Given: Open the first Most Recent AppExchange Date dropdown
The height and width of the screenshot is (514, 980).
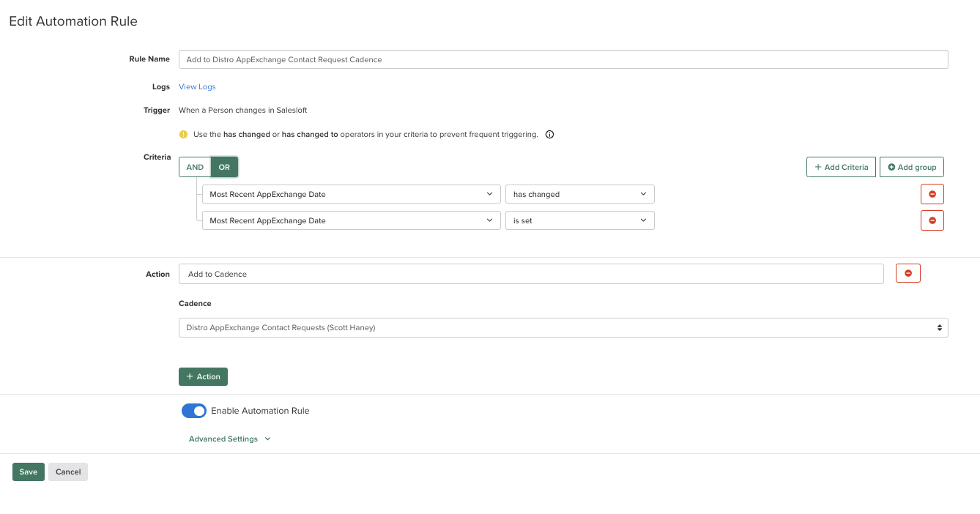Looking at the screenshot, I should [351, 194].
